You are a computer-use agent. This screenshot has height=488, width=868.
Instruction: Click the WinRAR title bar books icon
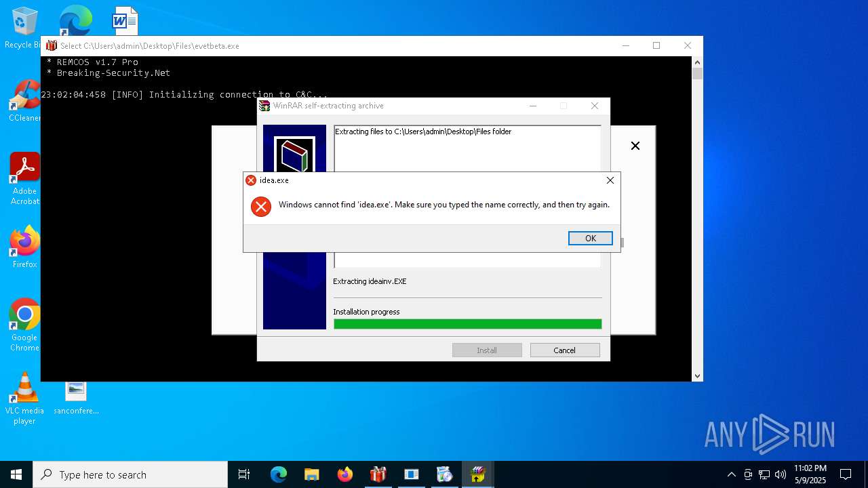(264, 106)
